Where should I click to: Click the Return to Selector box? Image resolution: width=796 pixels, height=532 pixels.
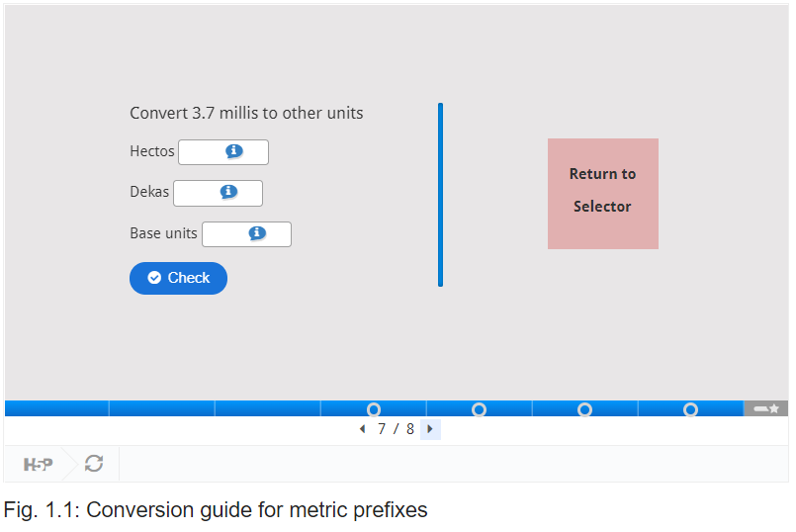tap(603, 194)
